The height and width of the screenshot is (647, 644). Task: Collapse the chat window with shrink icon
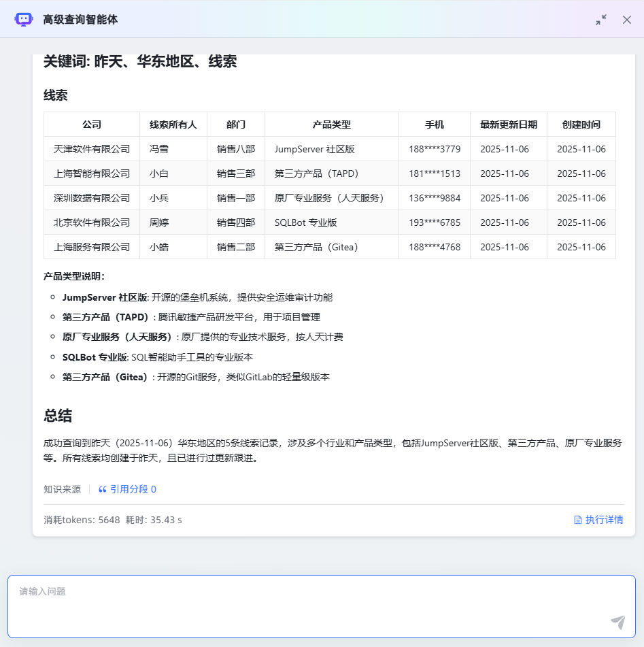[601, 20]
